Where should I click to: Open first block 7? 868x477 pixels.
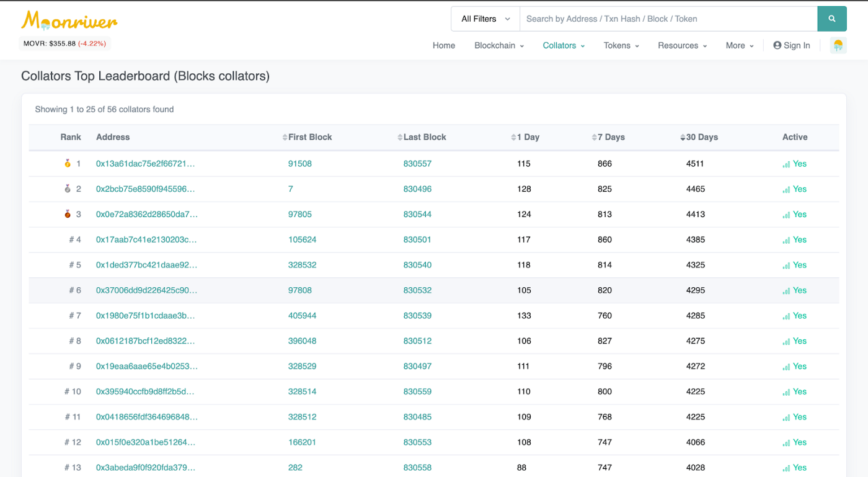291,189
